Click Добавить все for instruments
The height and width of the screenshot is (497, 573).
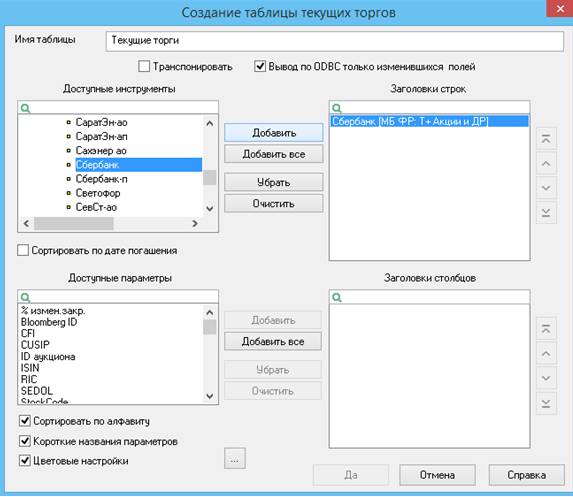click(274, 154)
